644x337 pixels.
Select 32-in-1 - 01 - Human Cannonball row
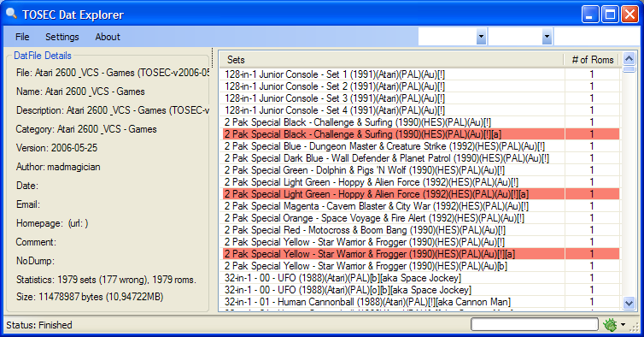coord(421,302)
